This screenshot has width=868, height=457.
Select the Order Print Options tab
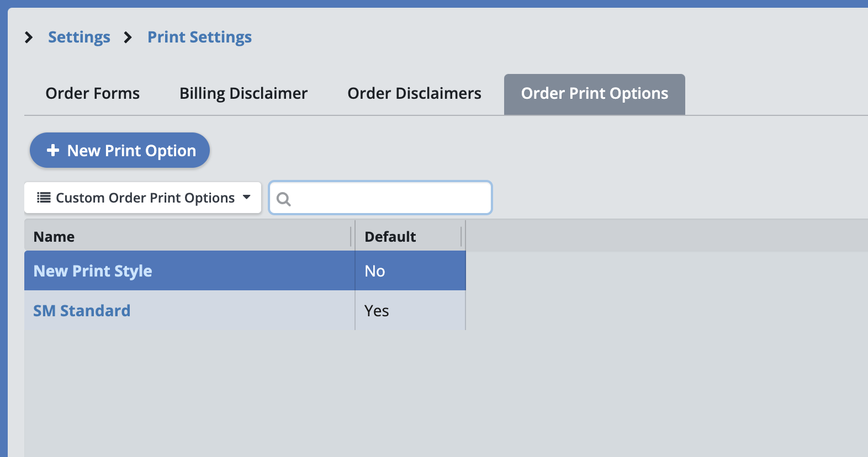coord(594,94)
